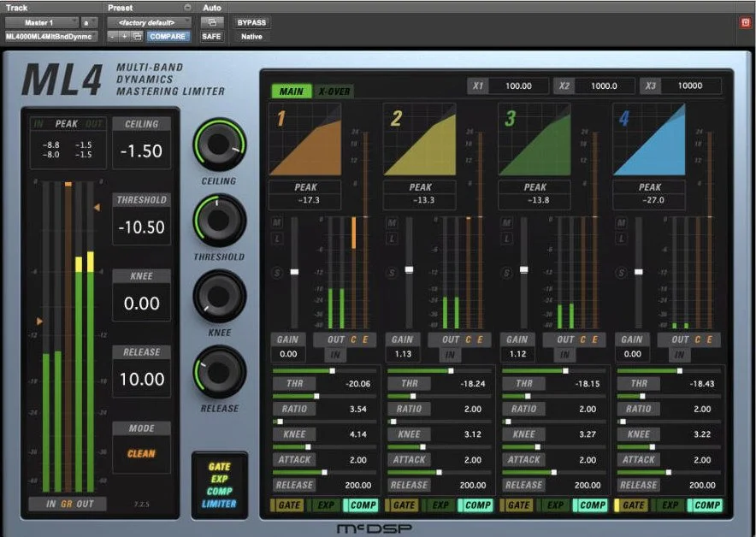Adjust band 2 RATIO slider handle
This screenshot has width=756, height=537.
[x=413, y=396]
